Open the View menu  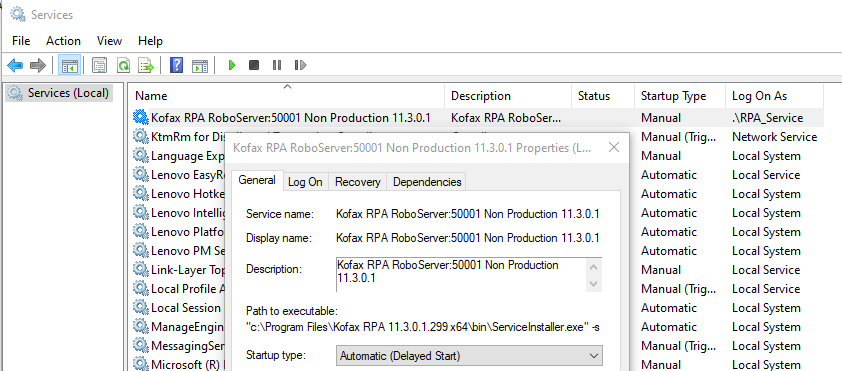click(x=110, y=41)
